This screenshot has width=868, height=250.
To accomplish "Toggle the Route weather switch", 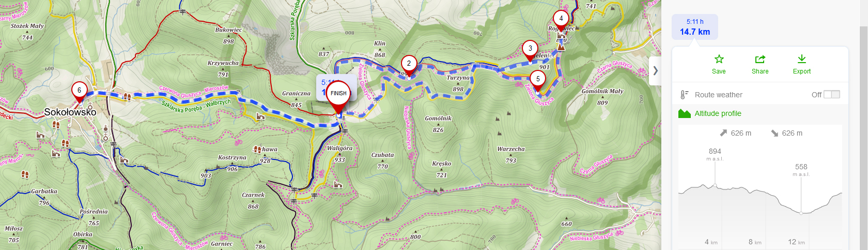I will (832, 94).
